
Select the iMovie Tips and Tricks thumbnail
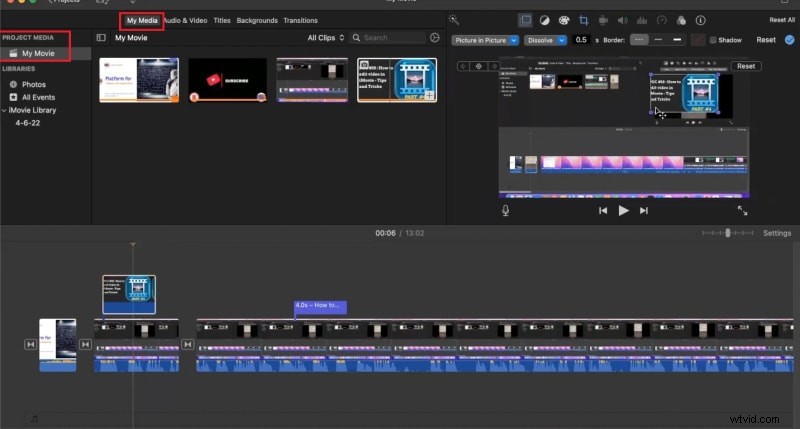point(397,80)
